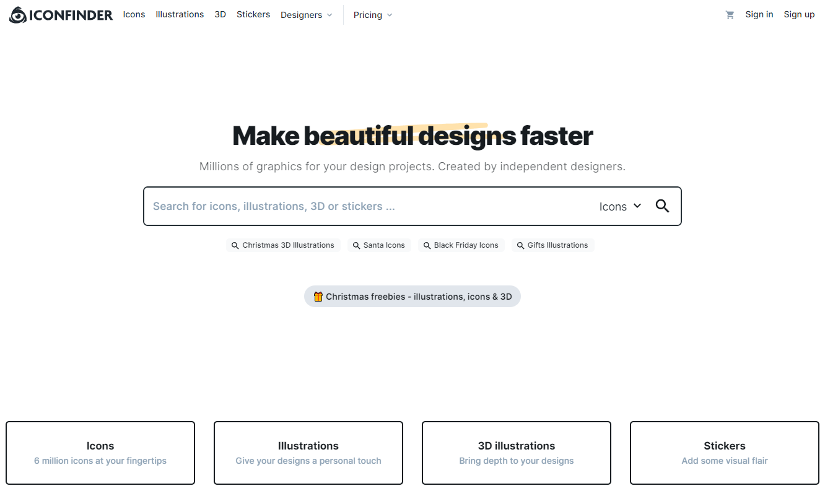The width and height of the screenshot is (825, 504).
Task: Expand the Designers dropdown menu
Action: pos(306,15)
